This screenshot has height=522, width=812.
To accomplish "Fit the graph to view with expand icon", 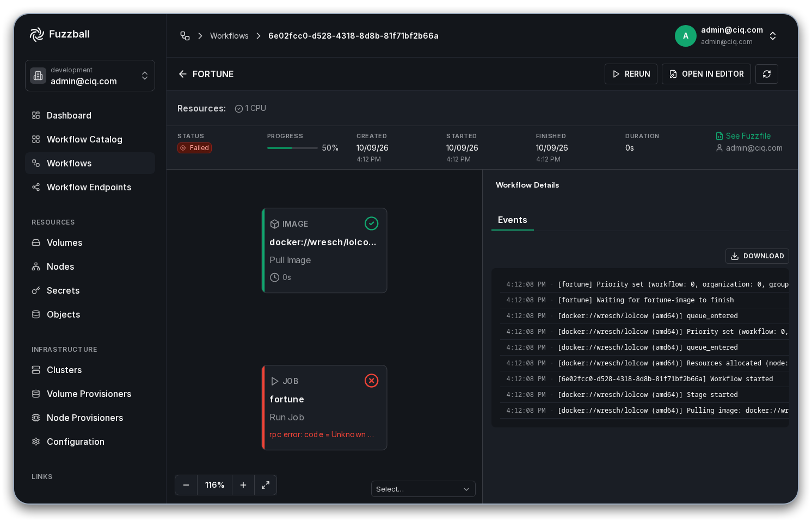I will [x=266, y=485].
